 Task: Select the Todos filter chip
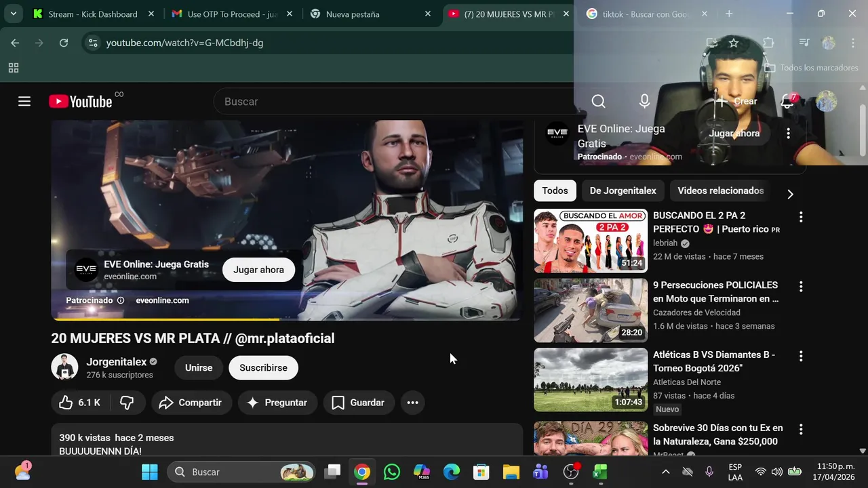tap(555, 190)
